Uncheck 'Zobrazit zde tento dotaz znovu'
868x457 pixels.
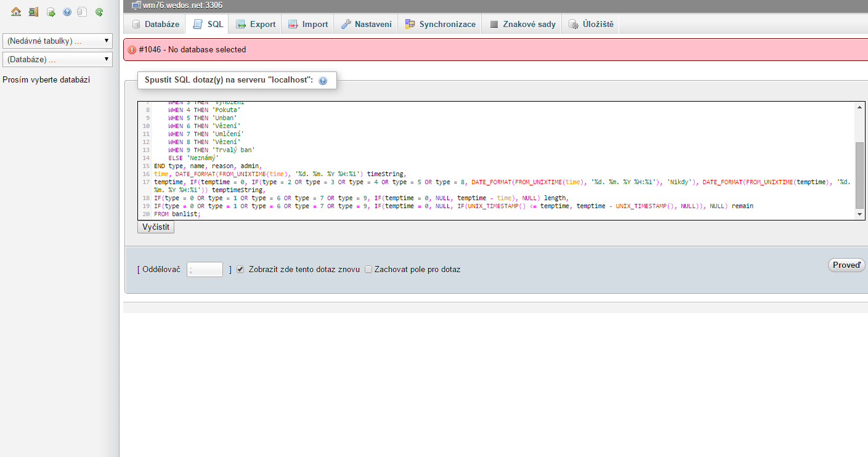click(x=241, y=269)
